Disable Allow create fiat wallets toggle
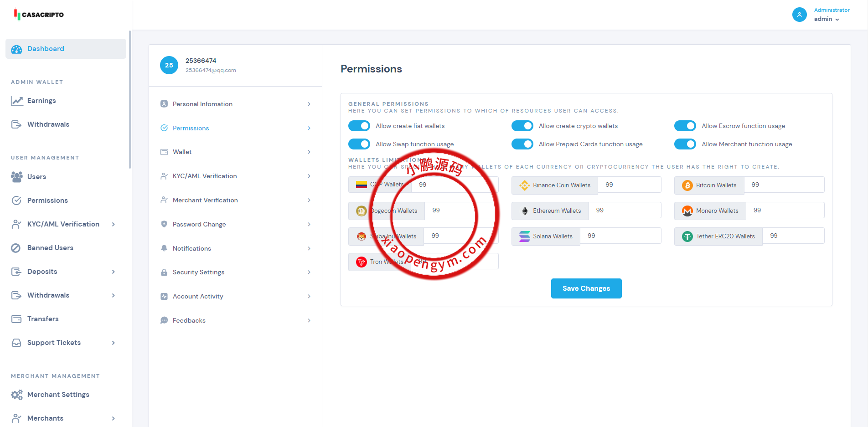 coord(359,126)
